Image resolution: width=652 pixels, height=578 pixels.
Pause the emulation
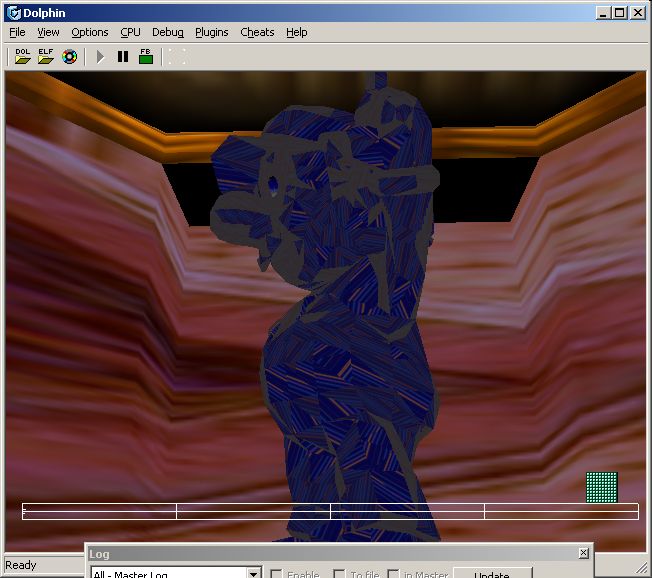[123, 57]
